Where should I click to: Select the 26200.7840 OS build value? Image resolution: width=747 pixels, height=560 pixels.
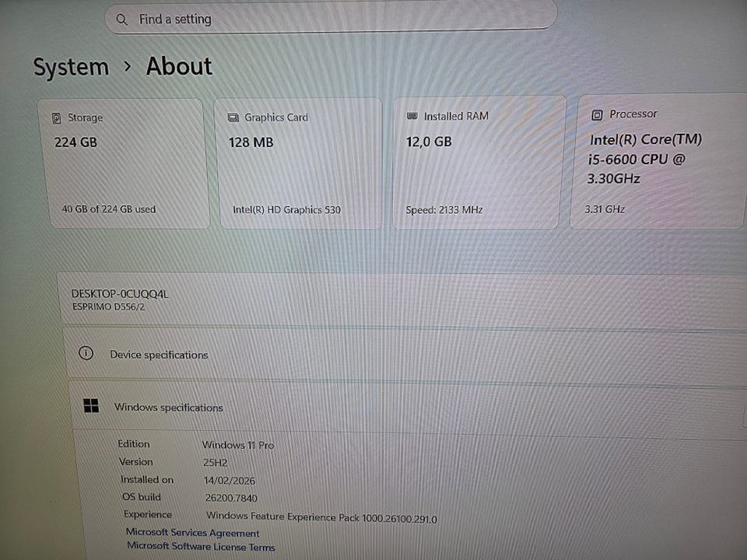231,498
